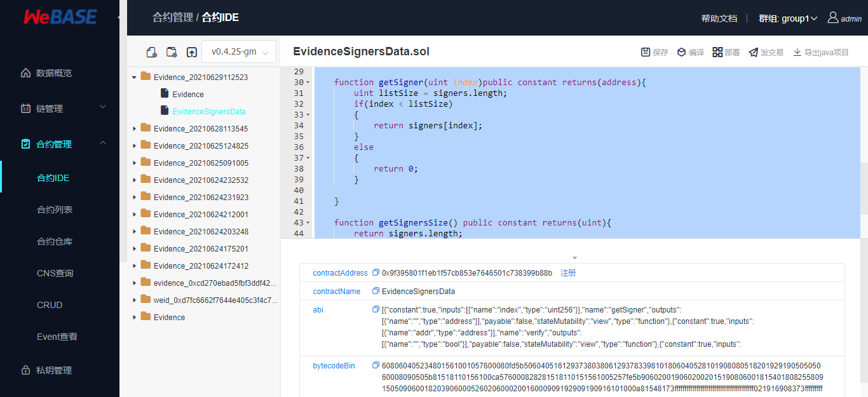The height and width of the screenshot is (397, 868).
Task: Copy the abi value
Action: tap(376, 309)
